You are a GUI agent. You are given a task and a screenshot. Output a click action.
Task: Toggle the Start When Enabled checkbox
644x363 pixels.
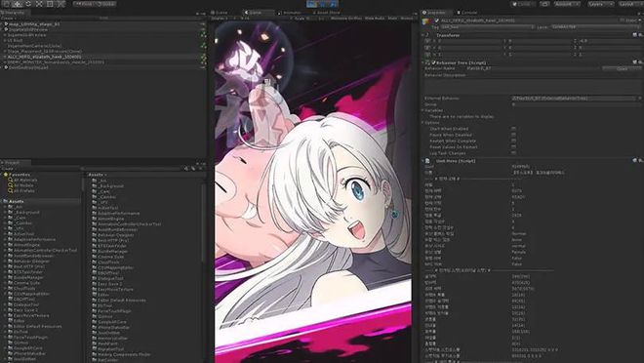click(514, 129)
